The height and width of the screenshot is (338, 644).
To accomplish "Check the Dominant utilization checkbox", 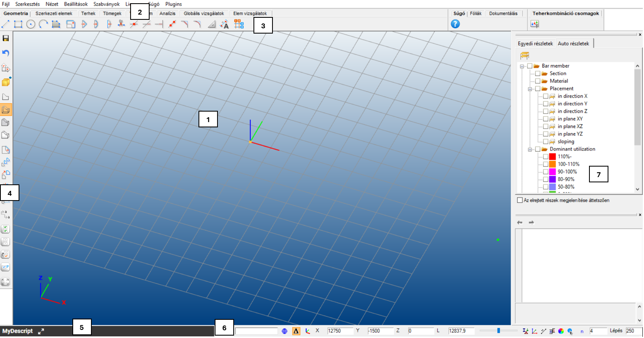I will pos(538,149).
